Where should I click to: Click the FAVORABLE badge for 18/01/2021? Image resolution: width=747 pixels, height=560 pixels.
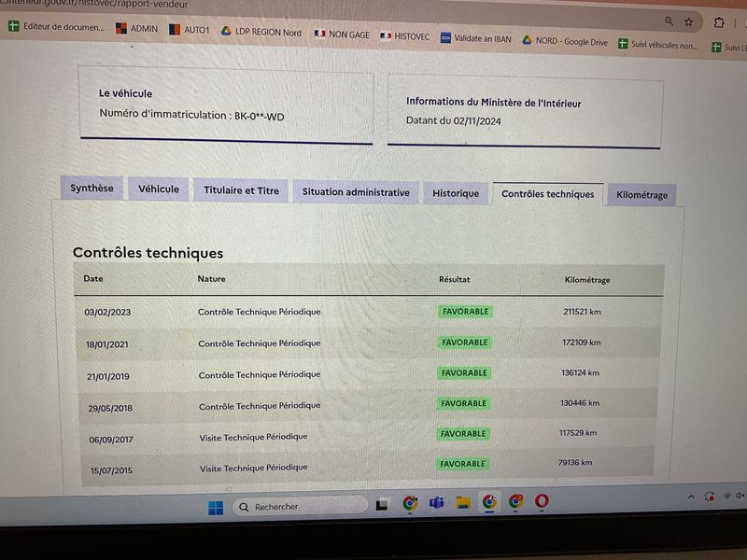click(465, 343)
